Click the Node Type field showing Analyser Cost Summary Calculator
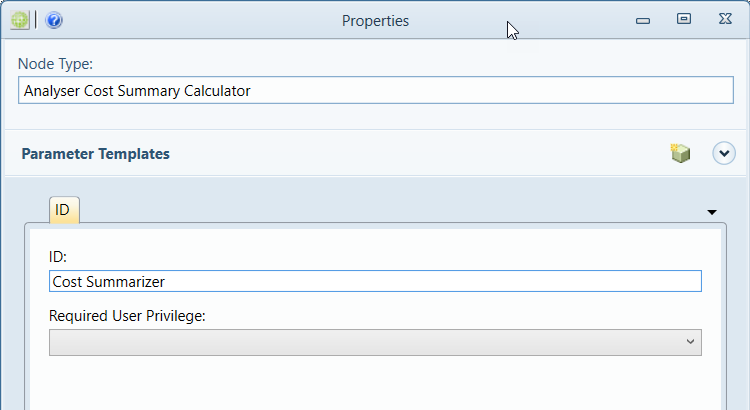Image resolution: width=750 pixels, height=410 pixels. coord(375,90)
